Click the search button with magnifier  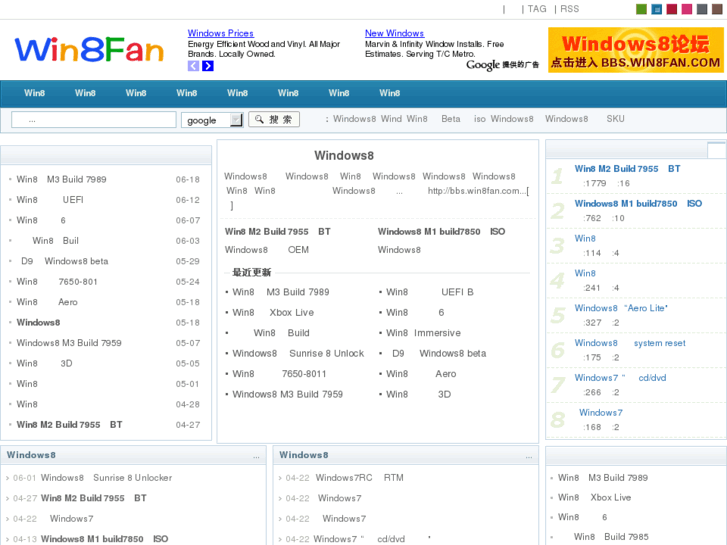point(274,120)
